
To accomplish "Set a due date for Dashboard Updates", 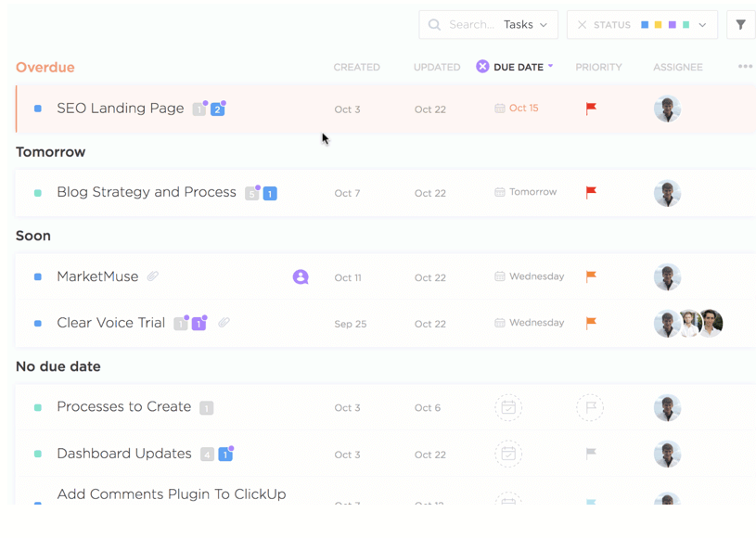I will 508,454.
